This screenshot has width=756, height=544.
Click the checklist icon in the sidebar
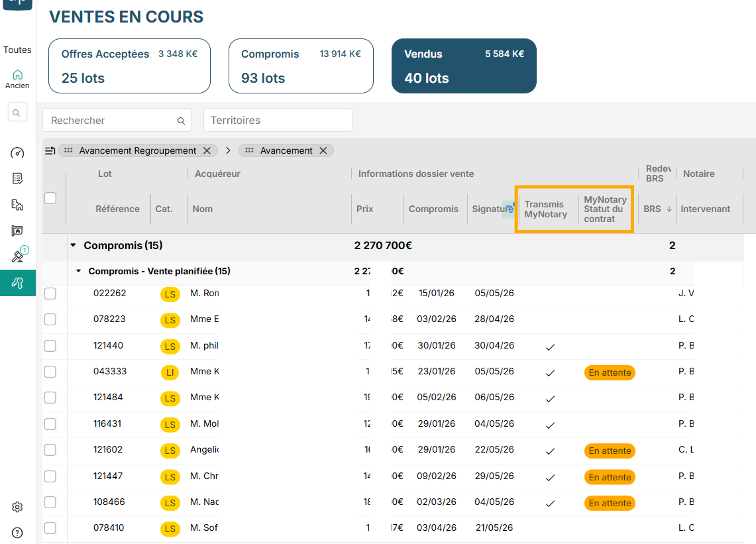tap(18, 178)
